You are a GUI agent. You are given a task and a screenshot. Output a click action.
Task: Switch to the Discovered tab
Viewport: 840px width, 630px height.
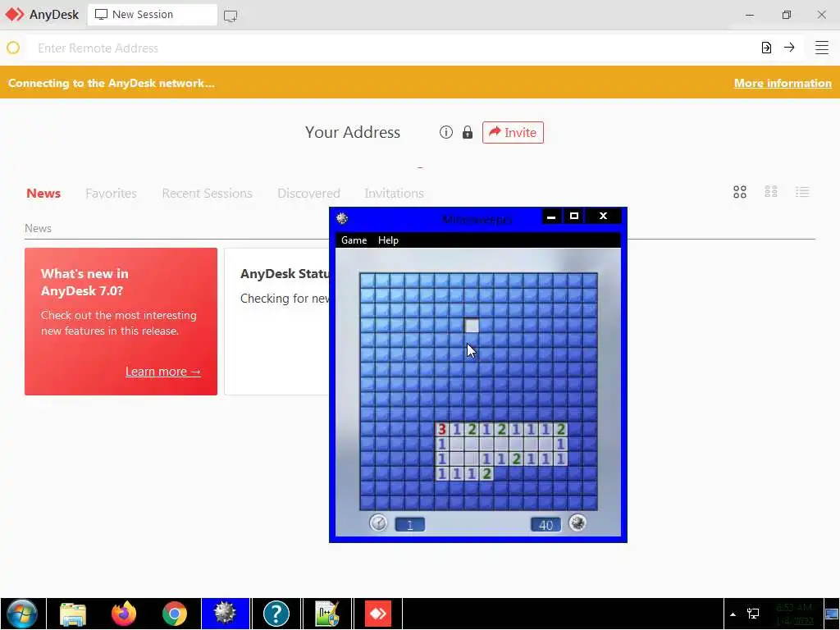308,193
